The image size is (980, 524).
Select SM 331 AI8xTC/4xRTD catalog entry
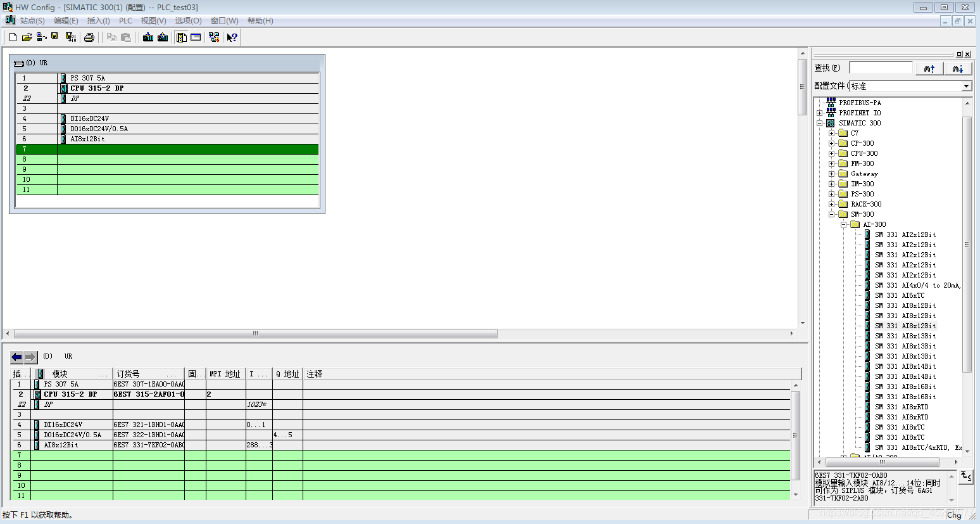918,447
